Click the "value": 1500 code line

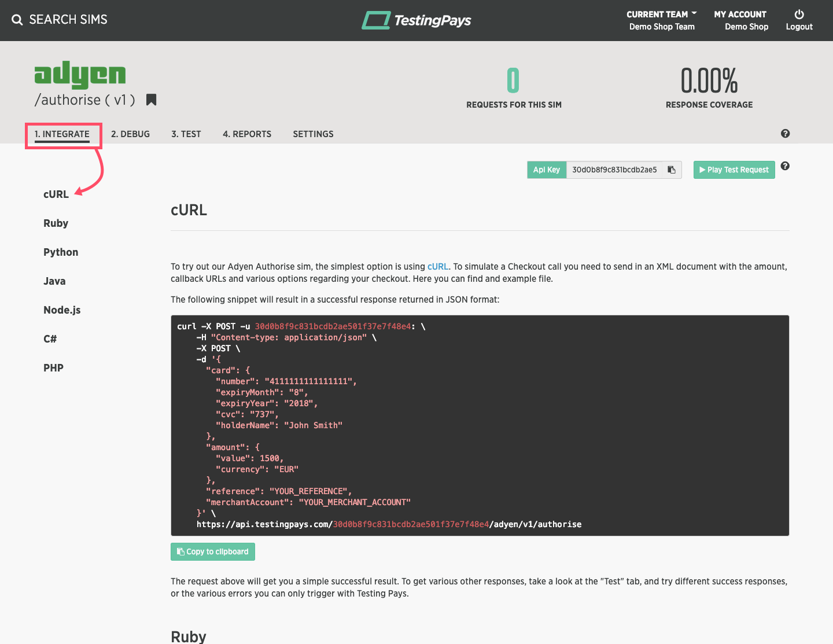[x=249, y=458]
